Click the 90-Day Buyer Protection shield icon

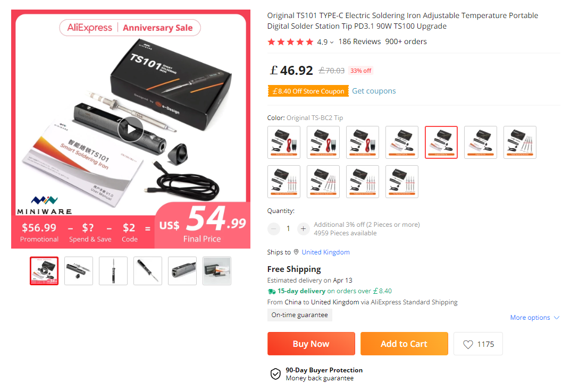pyautogui.click(x=276, y=374)
